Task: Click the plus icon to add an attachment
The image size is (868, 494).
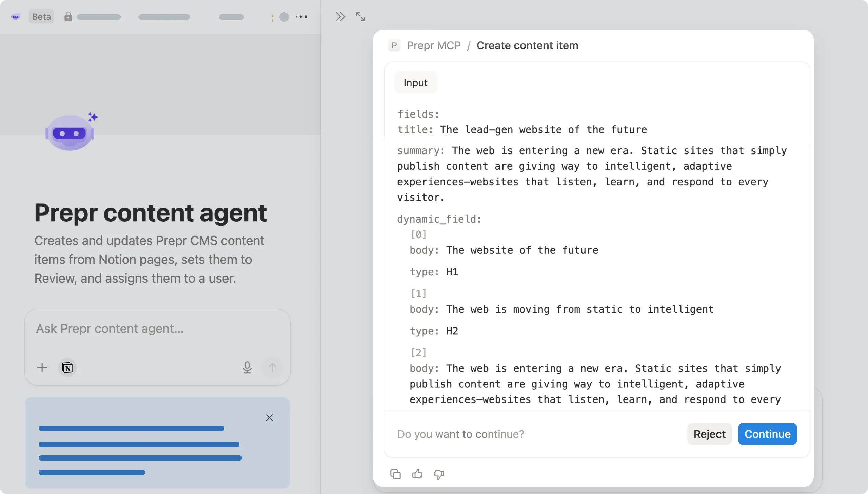Action: [42, 367]
